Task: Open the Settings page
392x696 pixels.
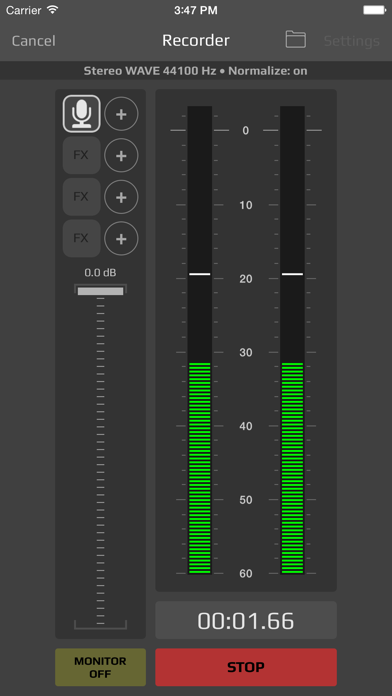Action: (x=352, y=41)
